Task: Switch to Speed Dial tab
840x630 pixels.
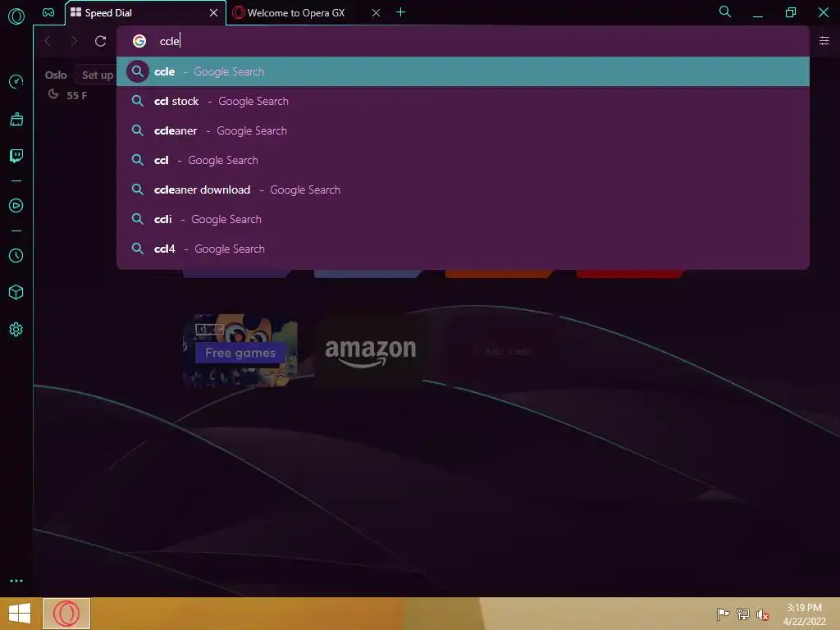Action: 138,12
